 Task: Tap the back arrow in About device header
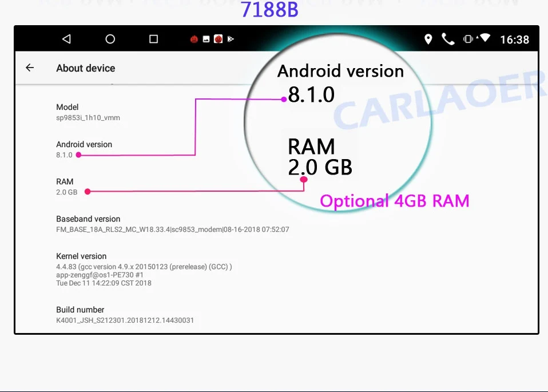click(x=30, y=67)
